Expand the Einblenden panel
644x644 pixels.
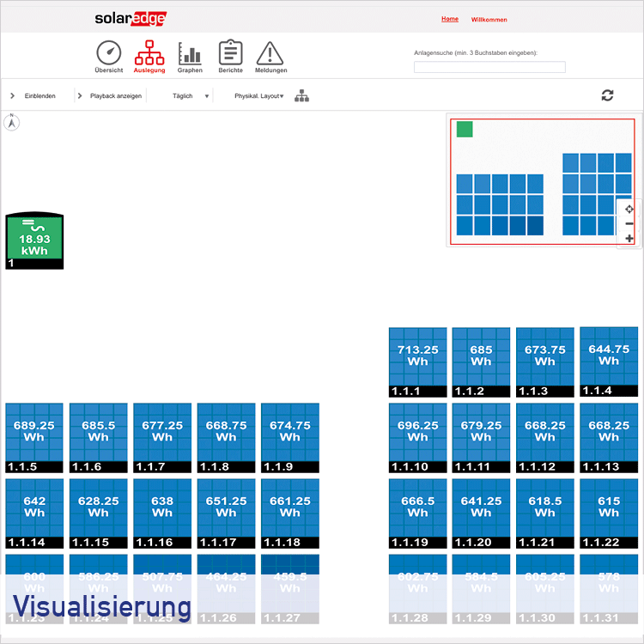[33, 96]
